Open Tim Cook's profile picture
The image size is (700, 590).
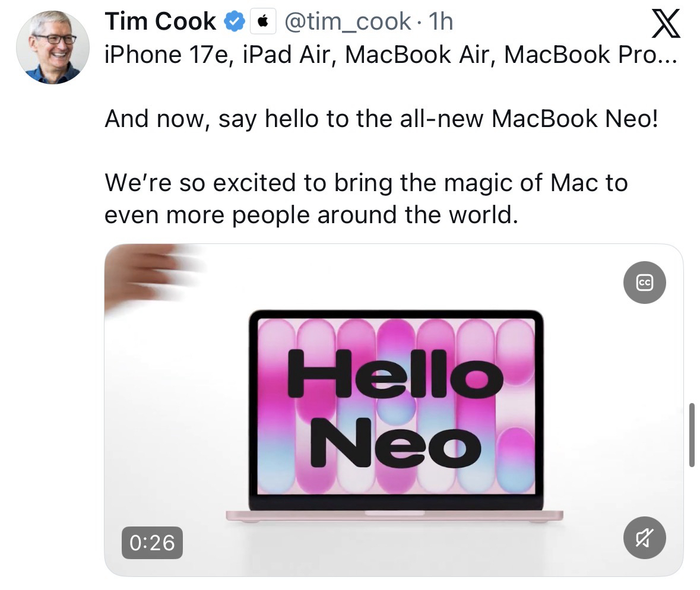(53, 47)
